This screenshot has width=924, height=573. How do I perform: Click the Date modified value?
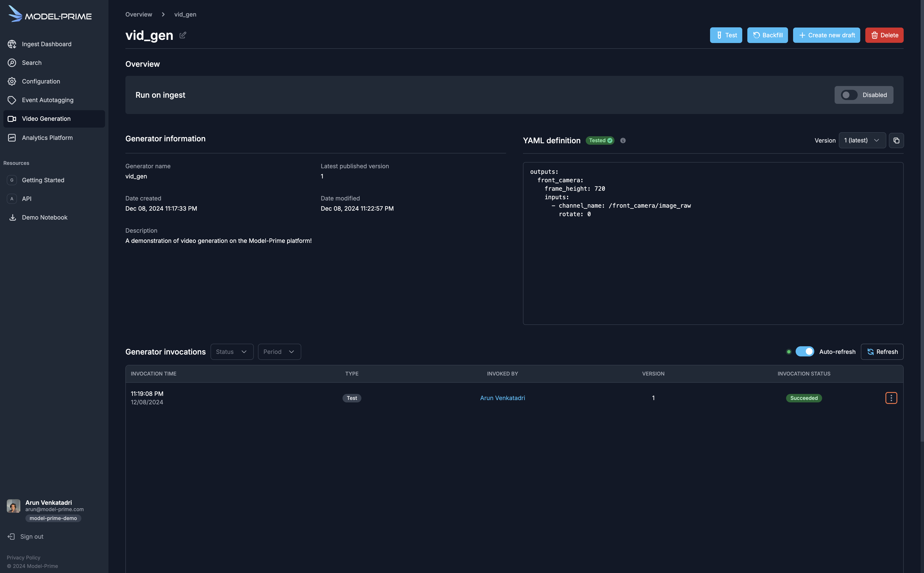[x=357, y=209]
